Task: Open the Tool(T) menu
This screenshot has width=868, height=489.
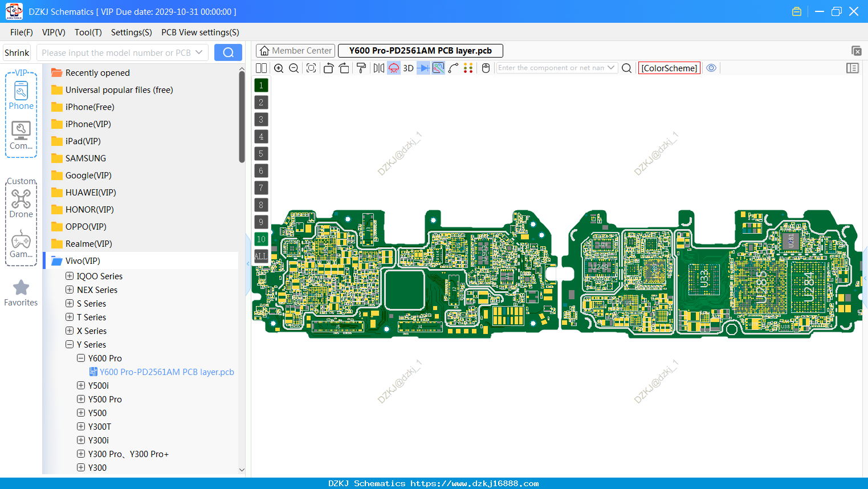Action: [x=88, y=32]
